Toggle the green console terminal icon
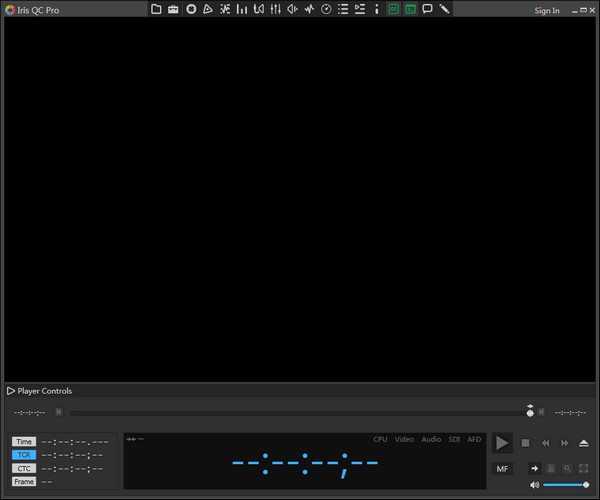The height and width of the screenshot is (500, 600). click(x=410, y=9)
